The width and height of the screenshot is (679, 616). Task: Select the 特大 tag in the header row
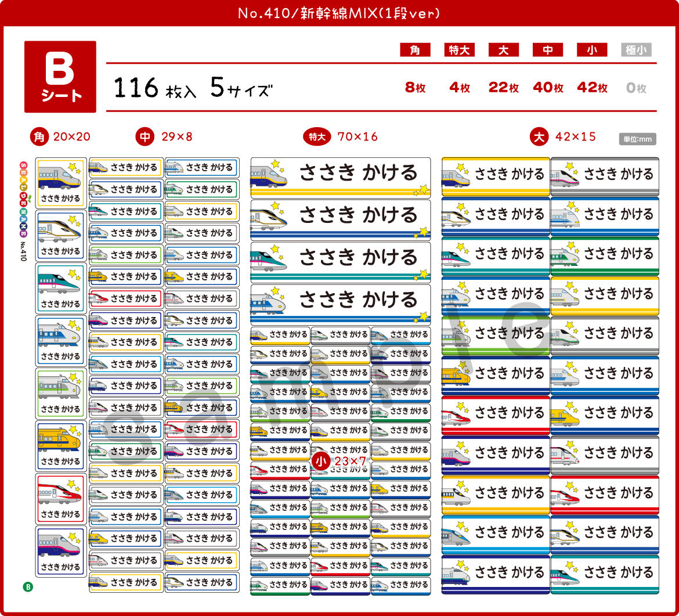(459, 50)
